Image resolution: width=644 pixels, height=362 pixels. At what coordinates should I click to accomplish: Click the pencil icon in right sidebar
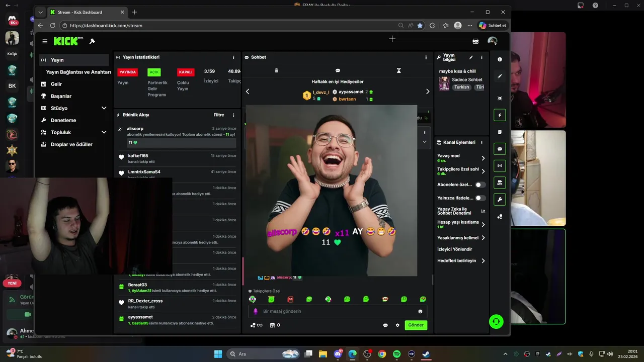pos(500,76)
